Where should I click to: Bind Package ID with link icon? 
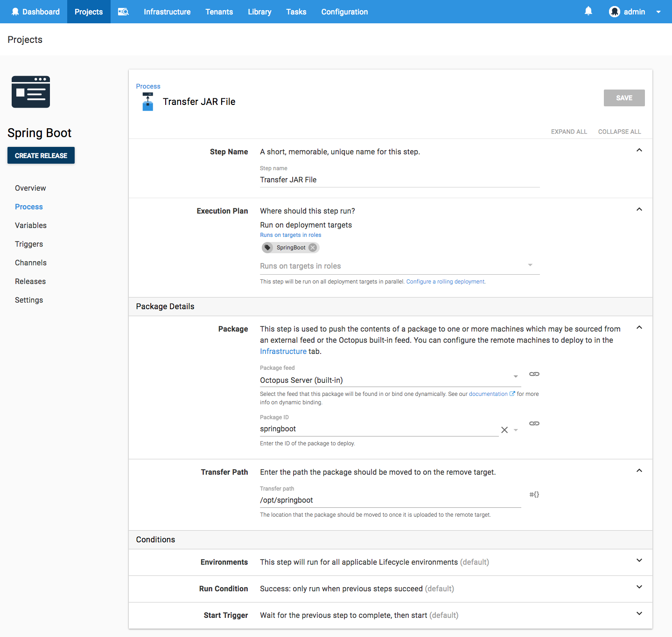(534, 423)
